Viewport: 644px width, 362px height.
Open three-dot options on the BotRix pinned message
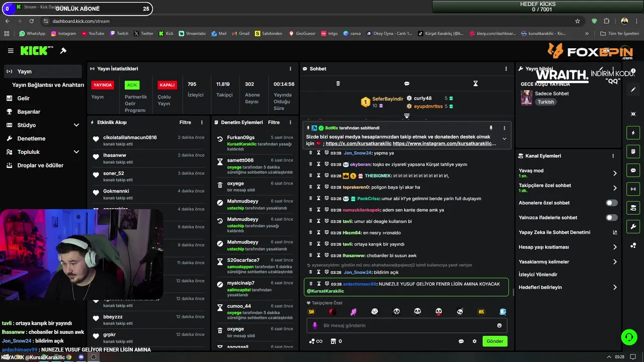tap(504, 128)
